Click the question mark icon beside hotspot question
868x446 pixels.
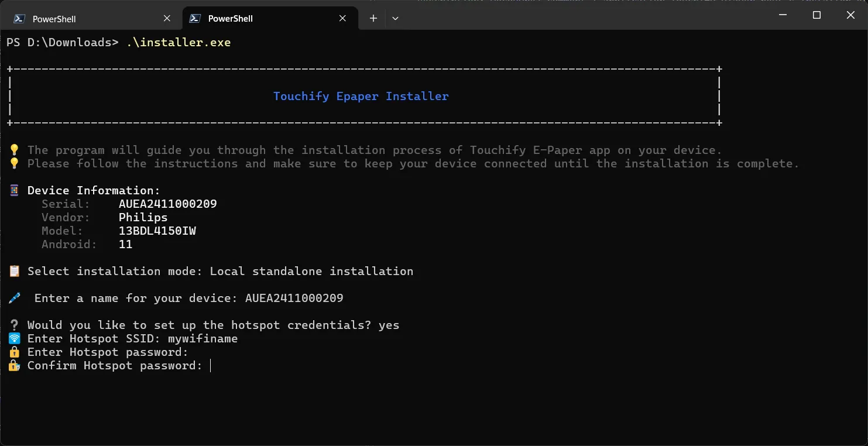[15, 325]
